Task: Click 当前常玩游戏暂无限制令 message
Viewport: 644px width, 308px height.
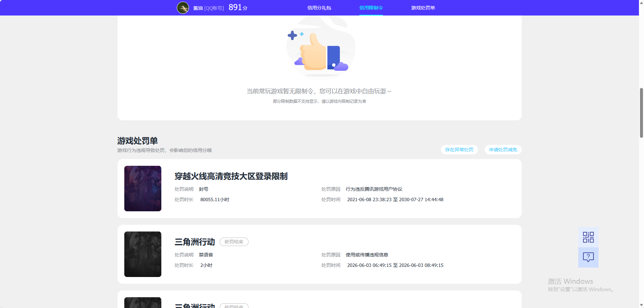Action: coord(319,91)
